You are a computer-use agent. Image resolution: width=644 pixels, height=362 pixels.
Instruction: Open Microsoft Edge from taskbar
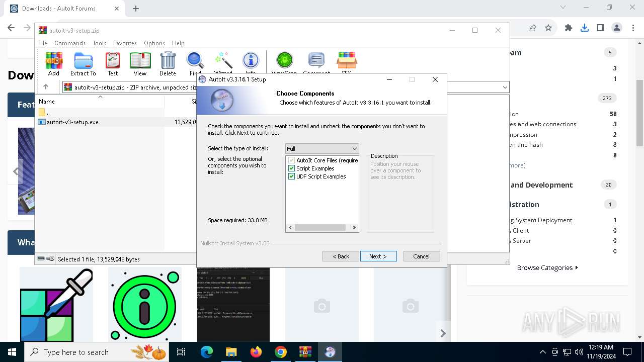tap(207, 352)
